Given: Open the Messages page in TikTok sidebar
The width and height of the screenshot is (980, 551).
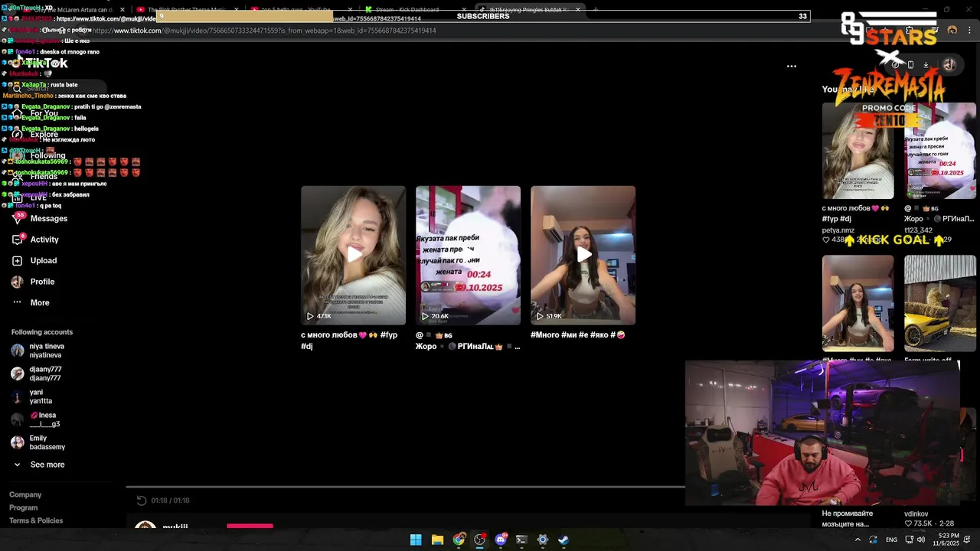Looking at the screenshot, I should pyautogui.click(x=39, y=219).
